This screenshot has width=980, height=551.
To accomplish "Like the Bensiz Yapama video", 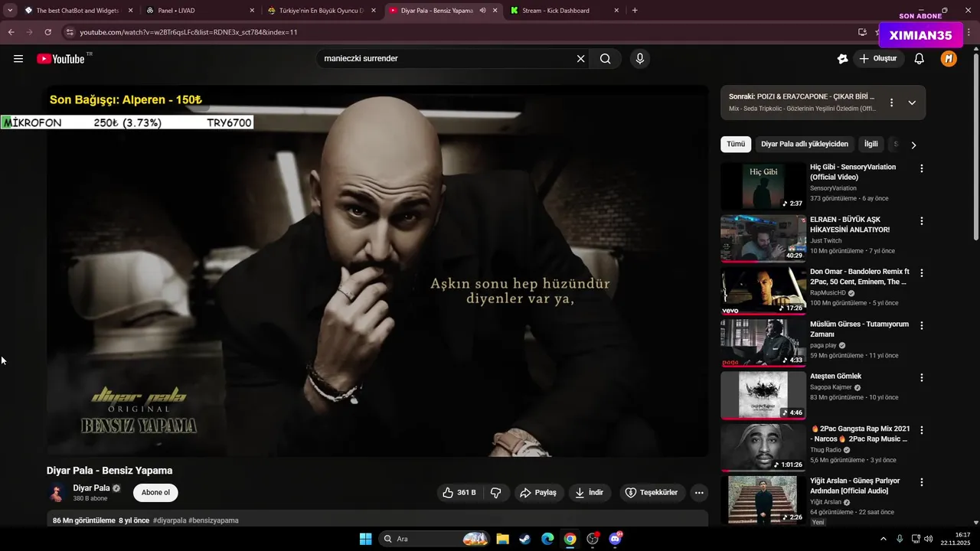I will [459, 493].
